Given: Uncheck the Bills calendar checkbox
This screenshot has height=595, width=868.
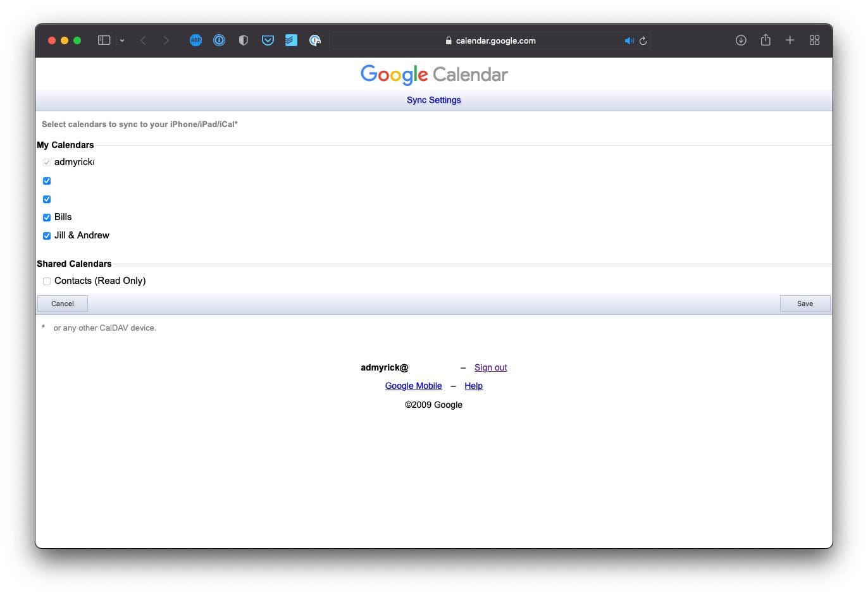Looking at the screenshot, I should 47,218.
